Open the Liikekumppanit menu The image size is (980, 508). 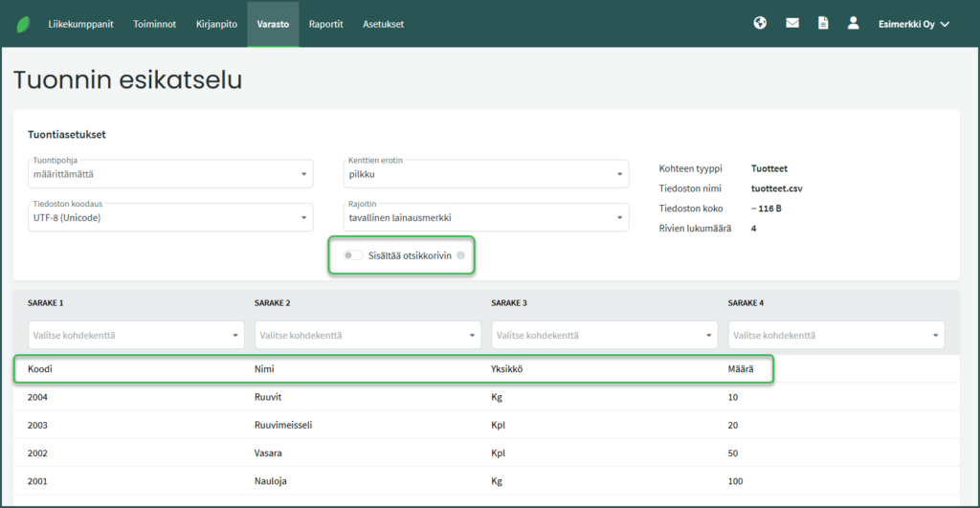pyautogui.click(x=81, y=24)
